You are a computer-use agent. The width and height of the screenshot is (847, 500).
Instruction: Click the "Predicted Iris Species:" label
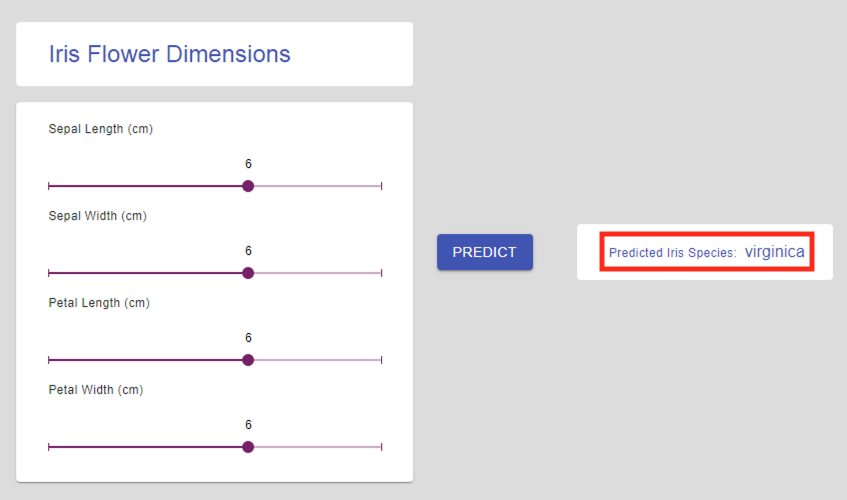pos(672,253)
